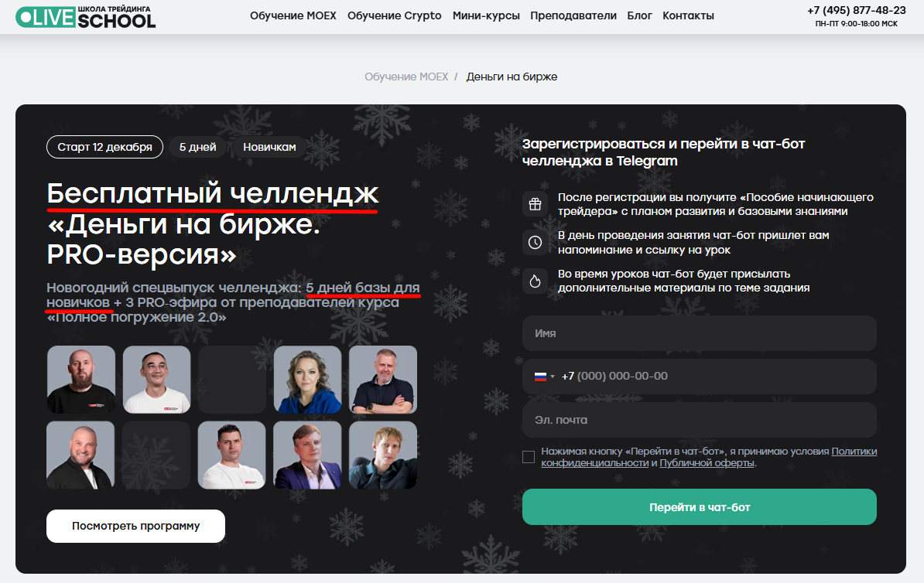Open the Russian flag country selector
The width and height of the screenshot is (924, 583).
point(545,377)
